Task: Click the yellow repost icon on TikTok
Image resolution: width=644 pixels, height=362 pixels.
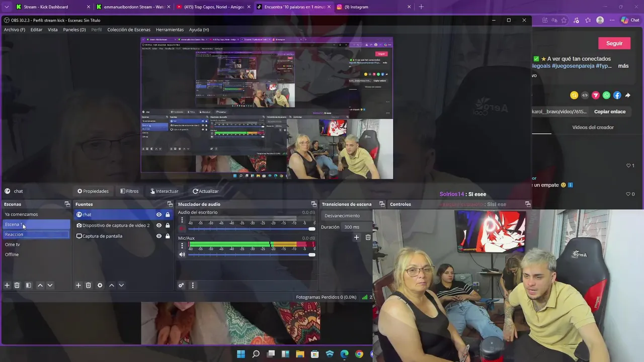Action: click(x=574, y=95)
